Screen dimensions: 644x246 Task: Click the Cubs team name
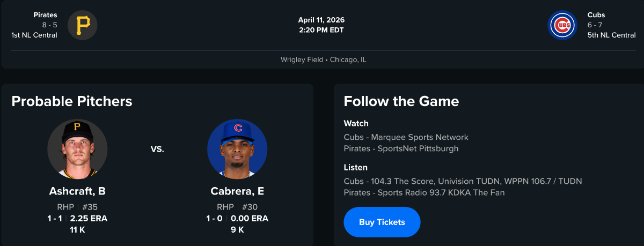pyautogui.click(x=596, y=15)
